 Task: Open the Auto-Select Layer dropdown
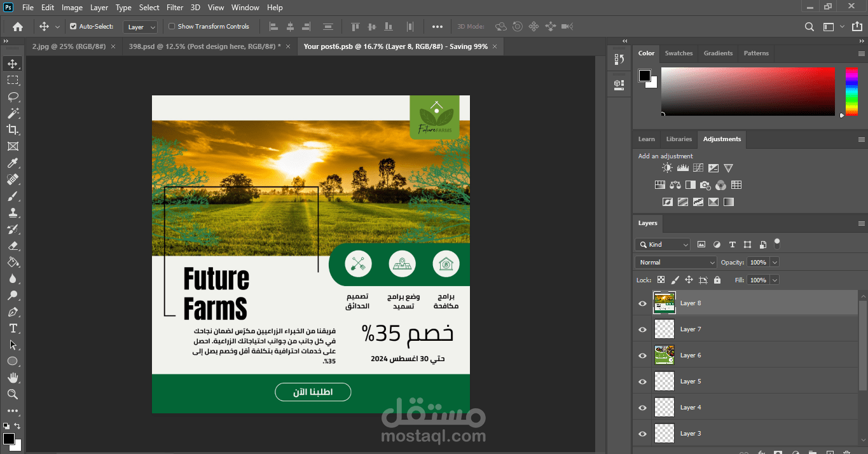click(x=141, y=27)
